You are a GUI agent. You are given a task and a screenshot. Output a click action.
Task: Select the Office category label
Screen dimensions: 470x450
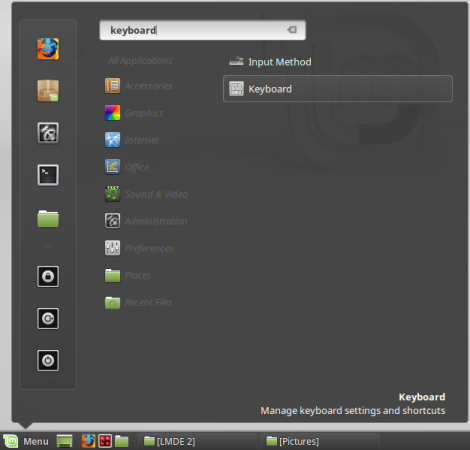pos(137,167)
